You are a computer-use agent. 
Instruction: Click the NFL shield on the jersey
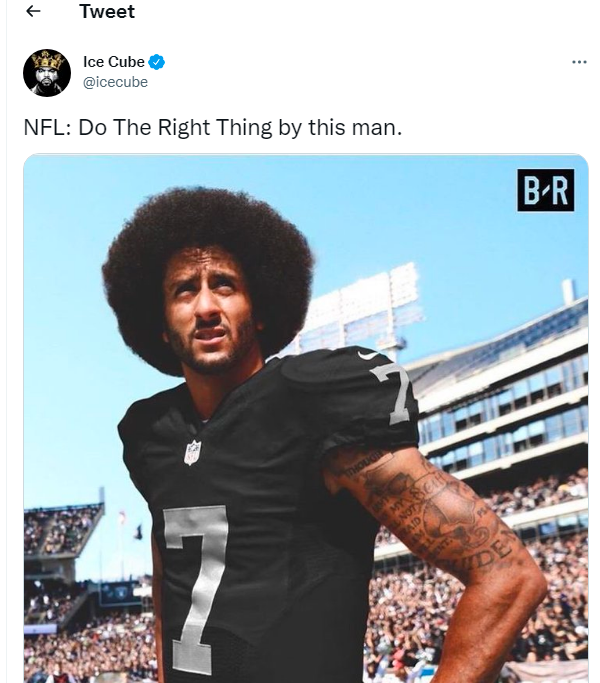(x=193, y=452)
